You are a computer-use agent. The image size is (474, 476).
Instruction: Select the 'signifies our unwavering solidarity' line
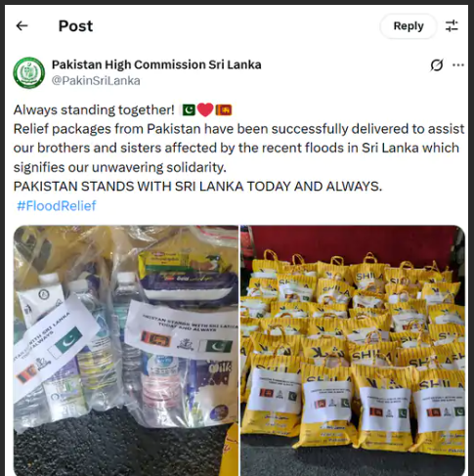coord(119,167)
